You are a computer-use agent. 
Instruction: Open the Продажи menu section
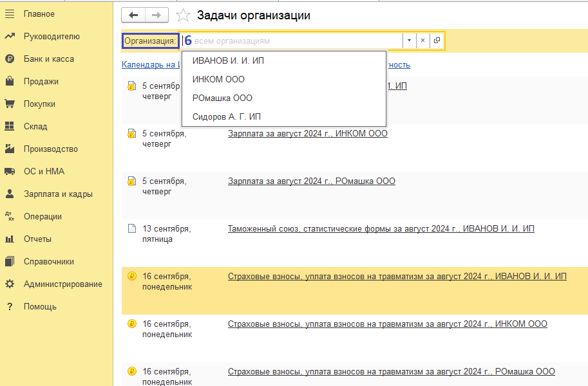[x=41, y=81]
